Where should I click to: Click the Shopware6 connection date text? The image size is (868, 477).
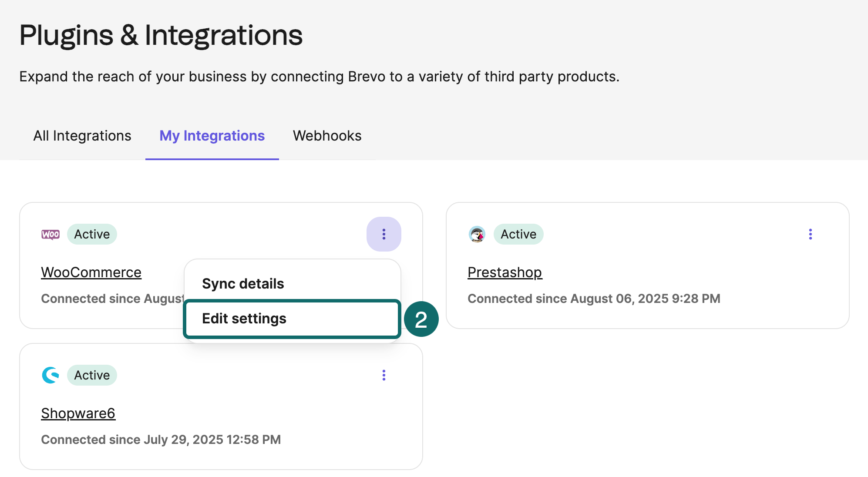[161, 440]
